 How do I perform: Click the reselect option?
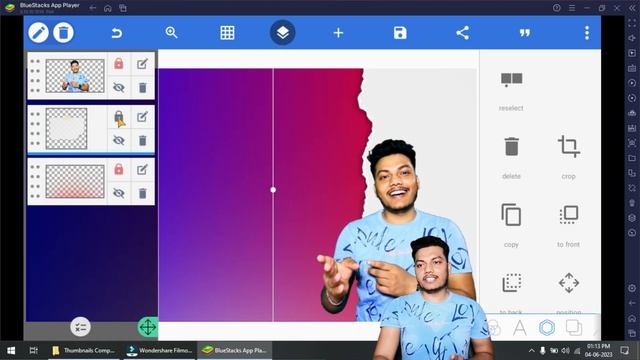(511, 90)
